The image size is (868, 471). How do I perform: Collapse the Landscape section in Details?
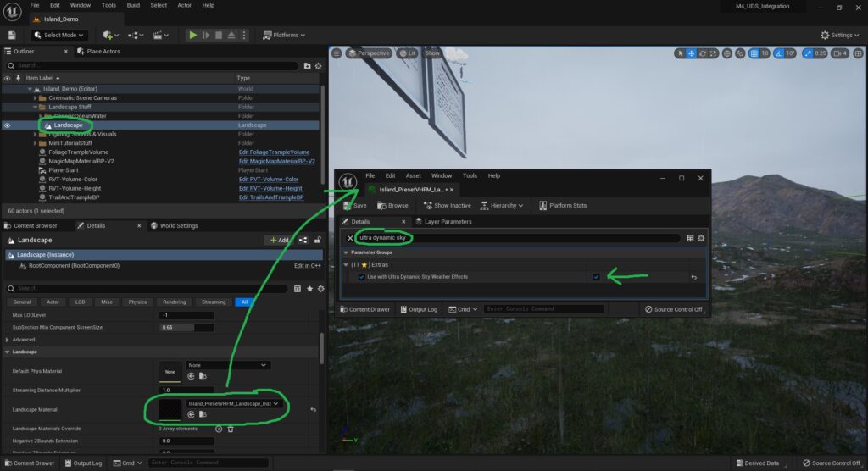click(7, 352)
